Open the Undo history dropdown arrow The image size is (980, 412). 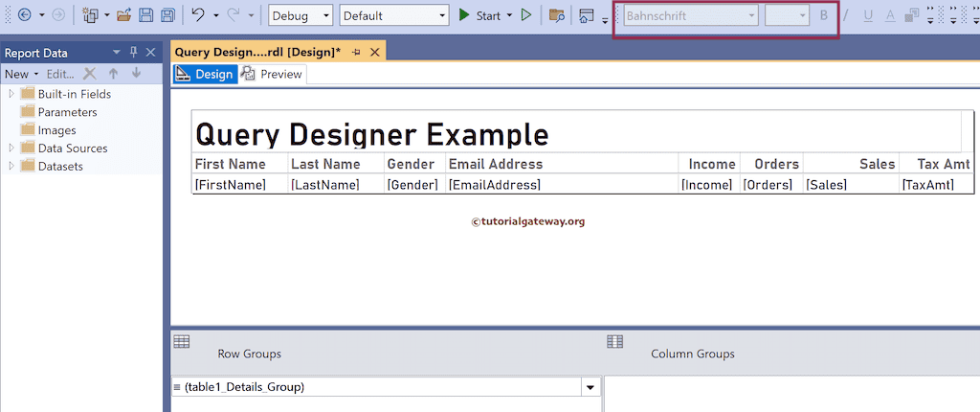215,15
